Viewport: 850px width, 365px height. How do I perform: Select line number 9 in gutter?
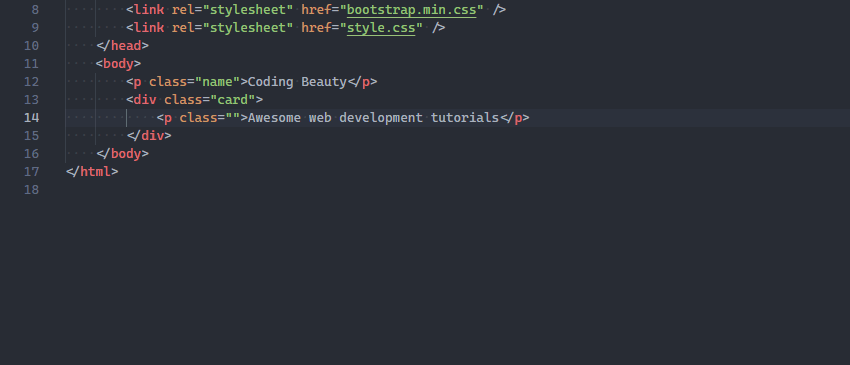point(35,28)
